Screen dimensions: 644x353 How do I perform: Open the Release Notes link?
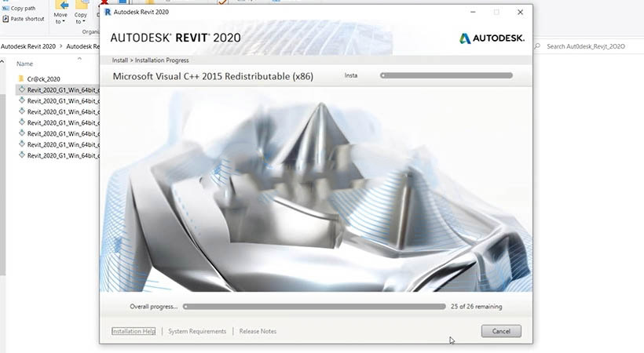click(x=258, y=331)
